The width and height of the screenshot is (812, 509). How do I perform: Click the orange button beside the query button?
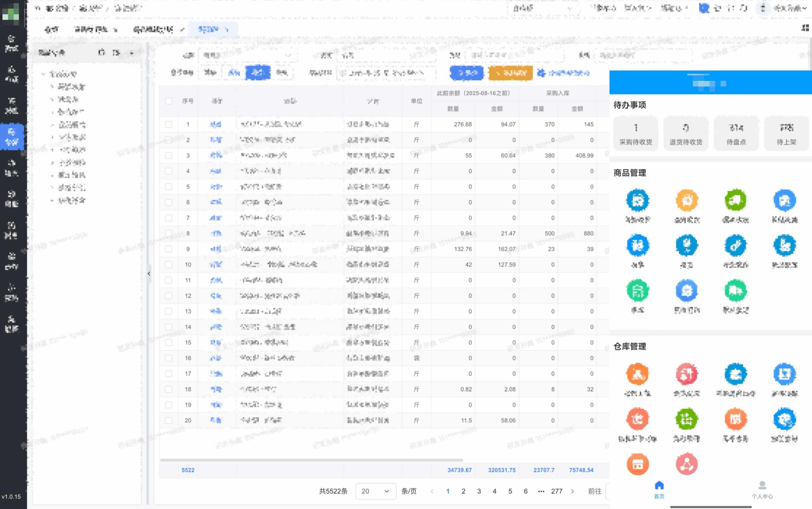point(510,73)
